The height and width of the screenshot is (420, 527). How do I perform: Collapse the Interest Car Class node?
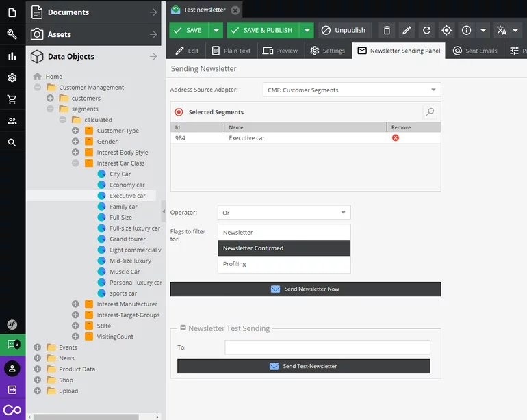[x=75, y=163]
